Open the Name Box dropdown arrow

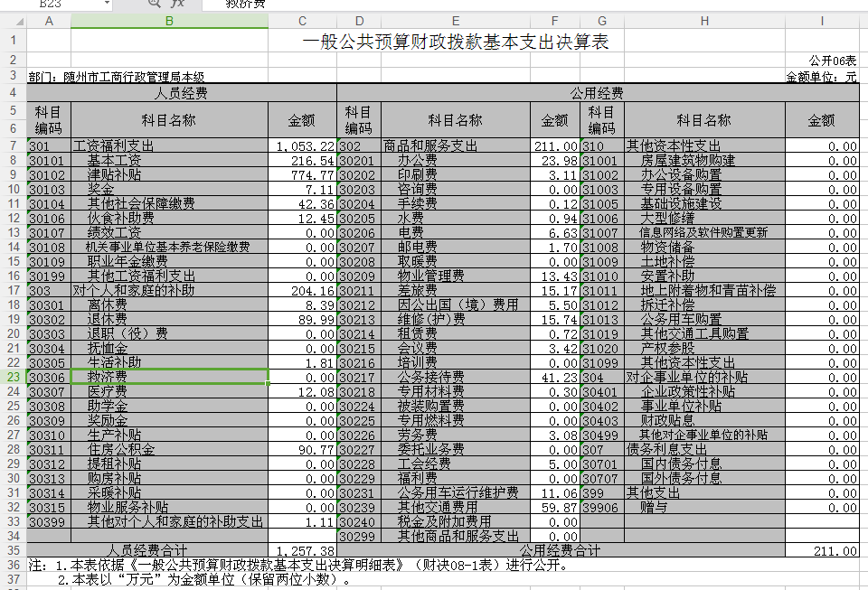click(106, 4)
